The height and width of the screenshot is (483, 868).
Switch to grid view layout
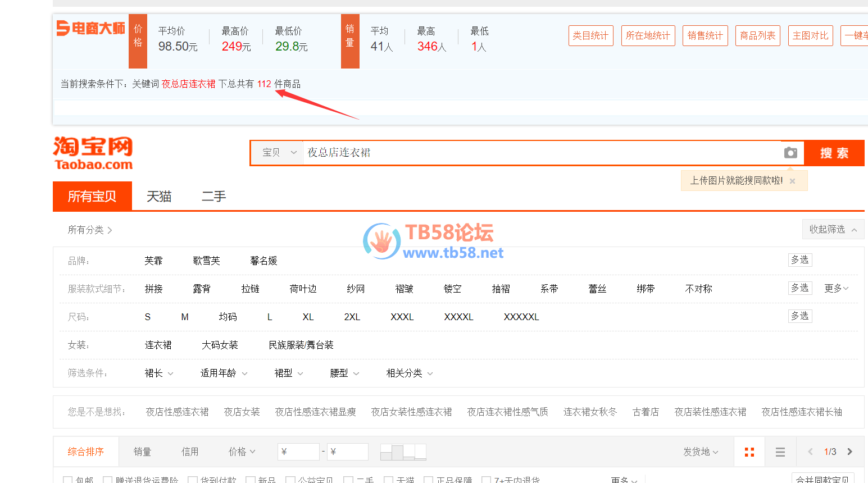point(749,452)
